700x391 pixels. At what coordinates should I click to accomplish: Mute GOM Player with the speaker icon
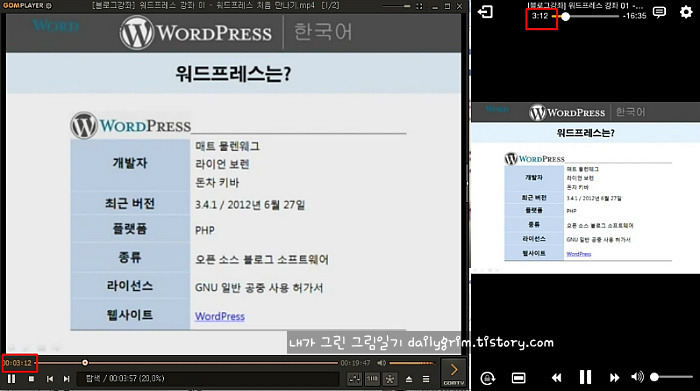coord(382,363)
